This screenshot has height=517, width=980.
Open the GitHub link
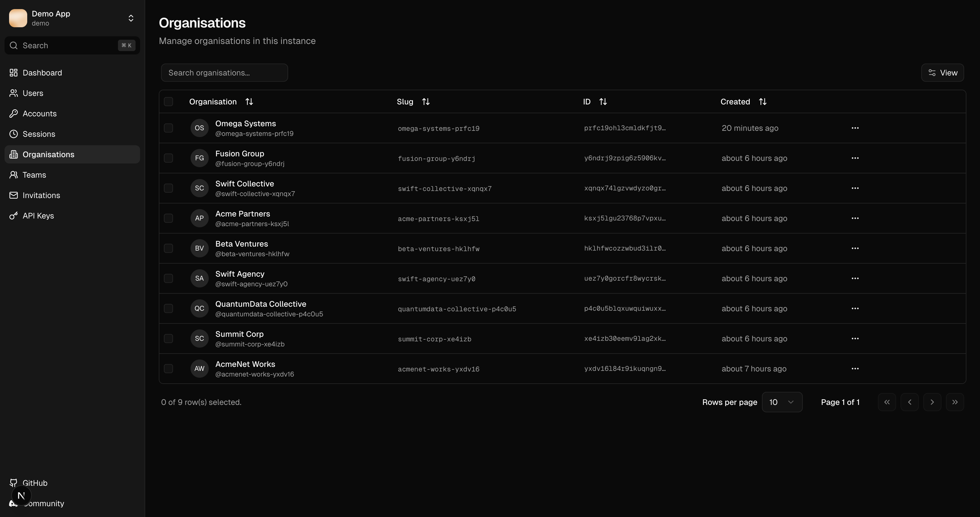35,483
